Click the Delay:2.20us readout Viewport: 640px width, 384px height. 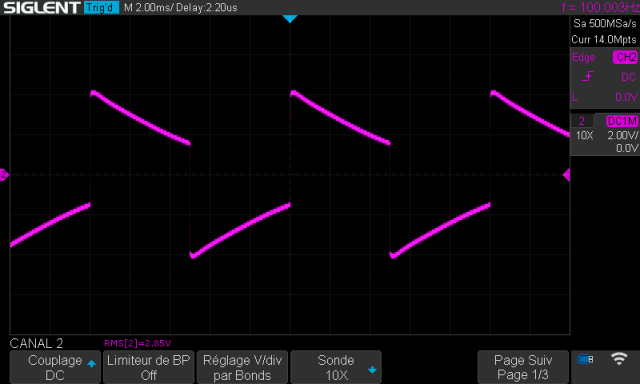207,8
